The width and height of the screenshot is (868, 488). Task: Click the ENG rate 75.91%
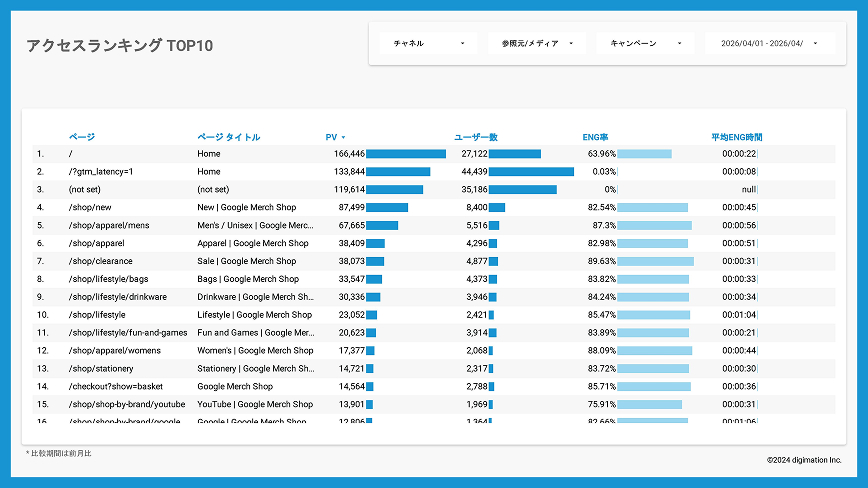(602, 404)
